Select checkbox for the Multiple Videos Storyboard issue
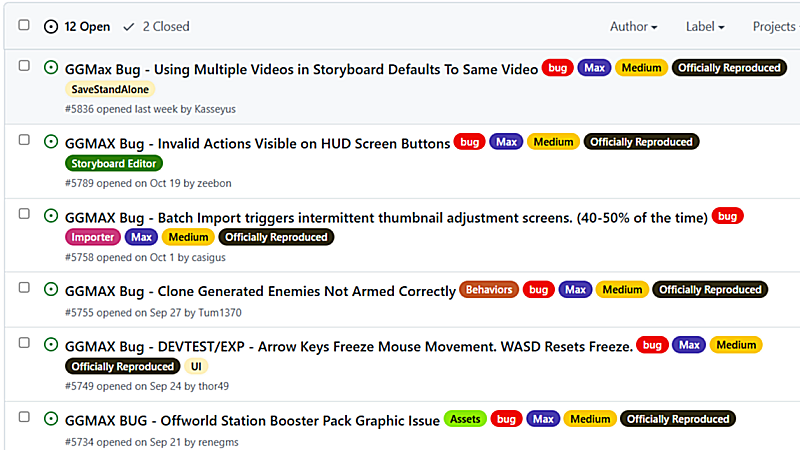Image resolution: width=800 pixels, height=450 pixels. [24, 66]
